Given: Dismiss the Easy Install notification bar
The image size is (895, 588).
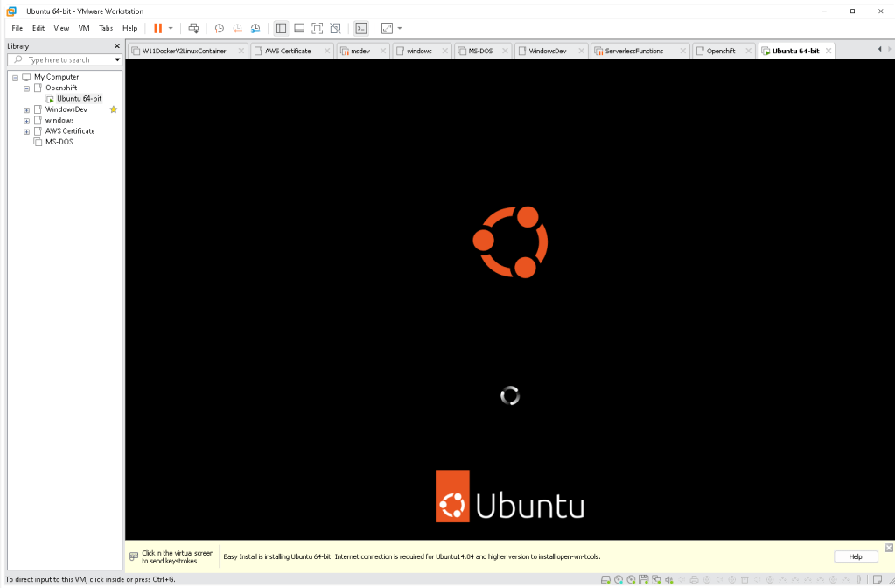Looking at the screenshot, I should (889, 548).
